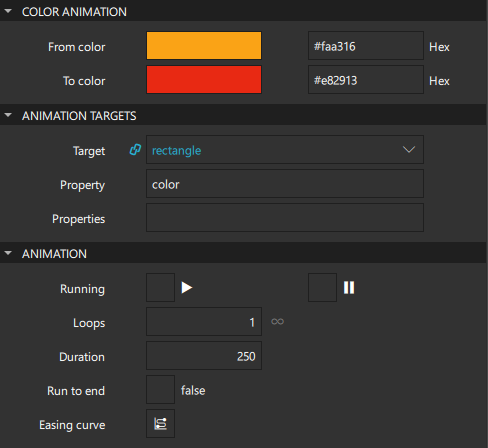The height and width of the screenshot is (448, 488).
Task: Edit To color hex field #e82913
Action: [366, 80]
